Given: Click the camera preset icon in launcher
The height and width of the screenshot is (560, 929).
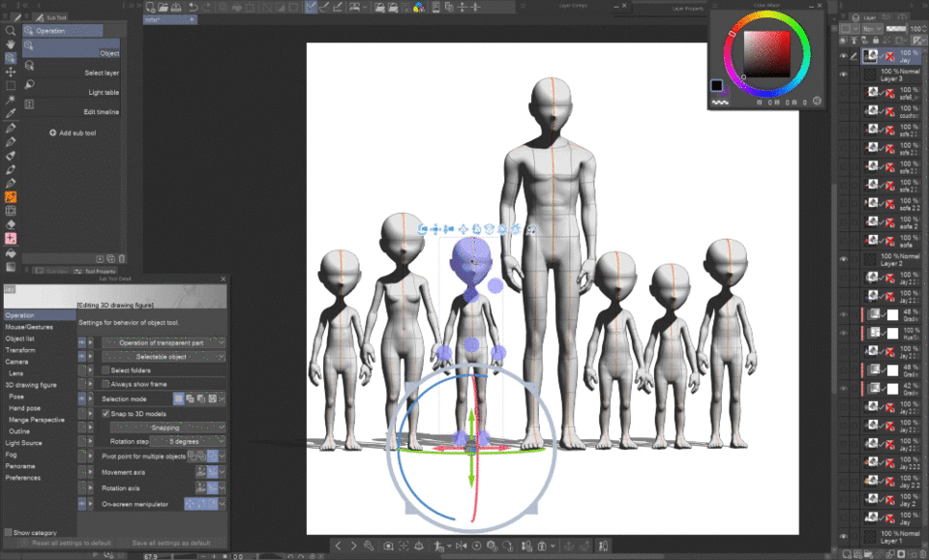Looking at the screenshot, I should [x=388, y=545].
